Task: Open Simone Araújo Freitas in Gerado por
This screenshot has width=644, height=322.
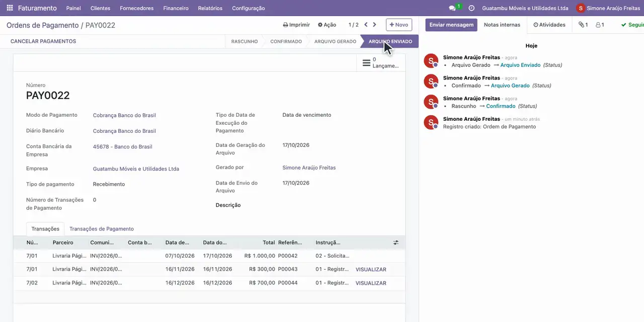Action: (x=309, y=168)
